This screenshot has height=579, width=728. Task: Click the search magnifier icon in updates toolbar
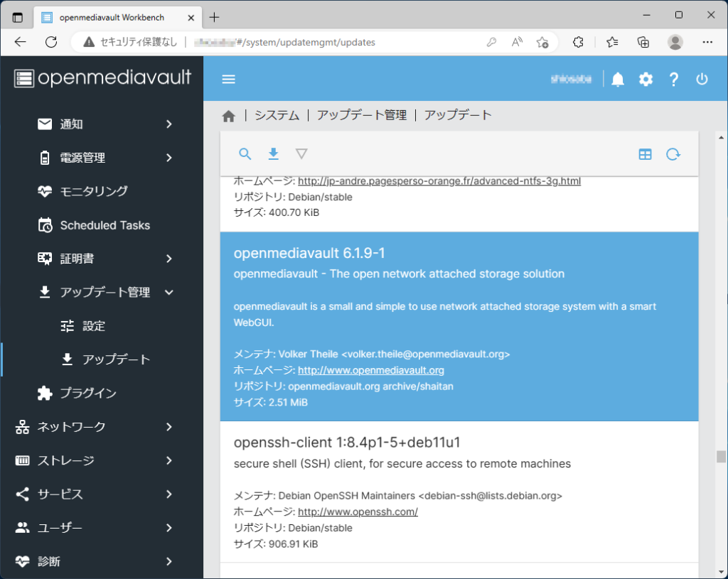(x=245, y=154)
